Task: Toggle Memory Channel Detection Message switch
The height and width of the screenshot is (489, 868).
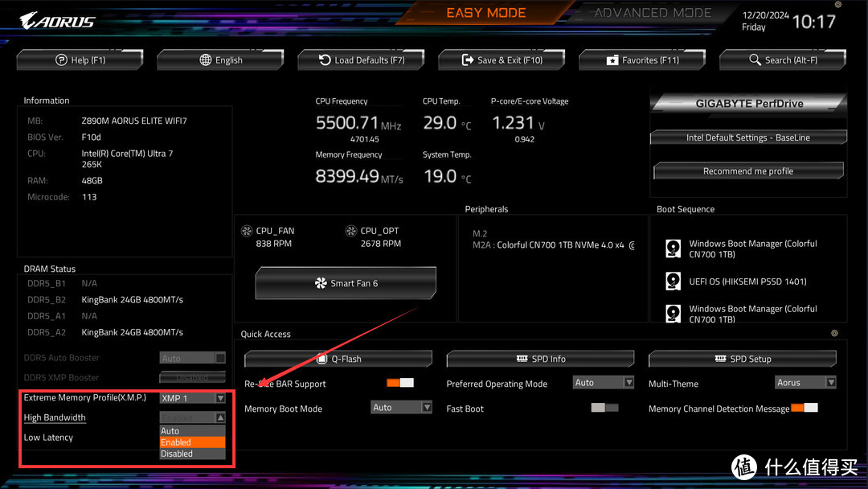Action: click(x=805, y=408)
